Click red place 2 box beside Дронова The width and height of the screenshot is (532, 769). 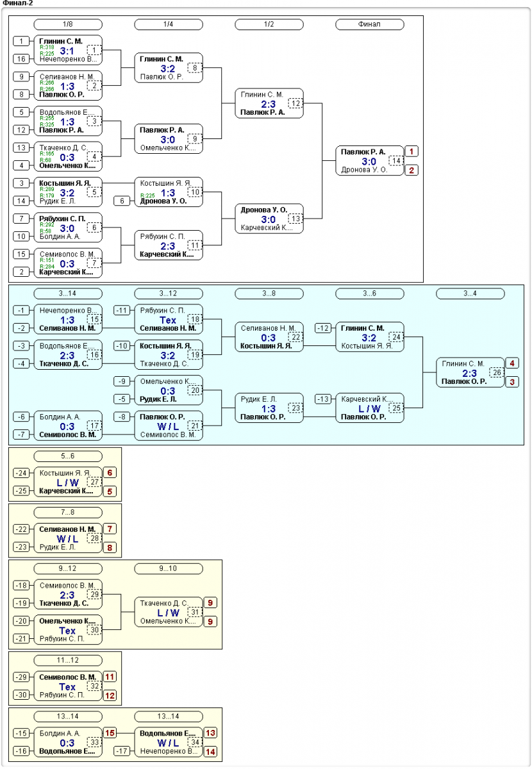point(411,170)
